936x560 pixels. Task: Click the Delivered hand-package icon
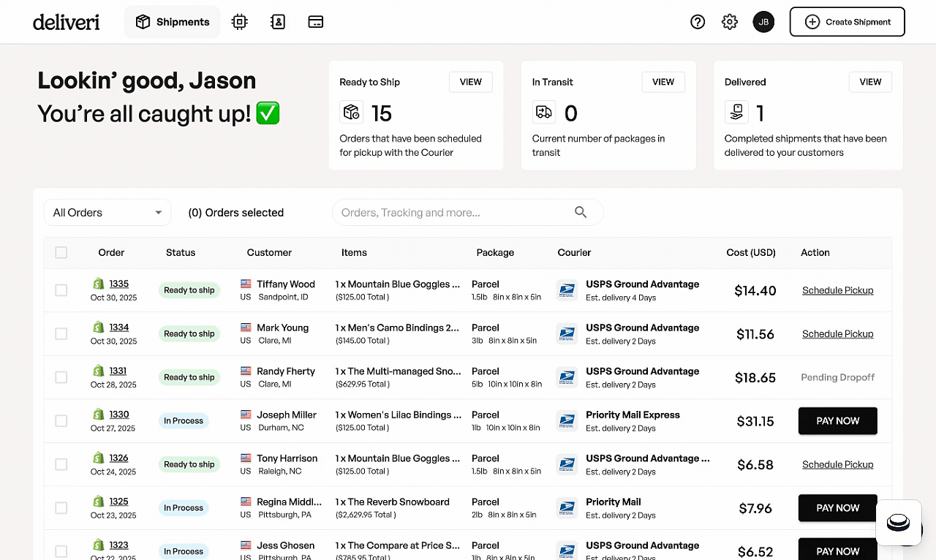[736, 112]
